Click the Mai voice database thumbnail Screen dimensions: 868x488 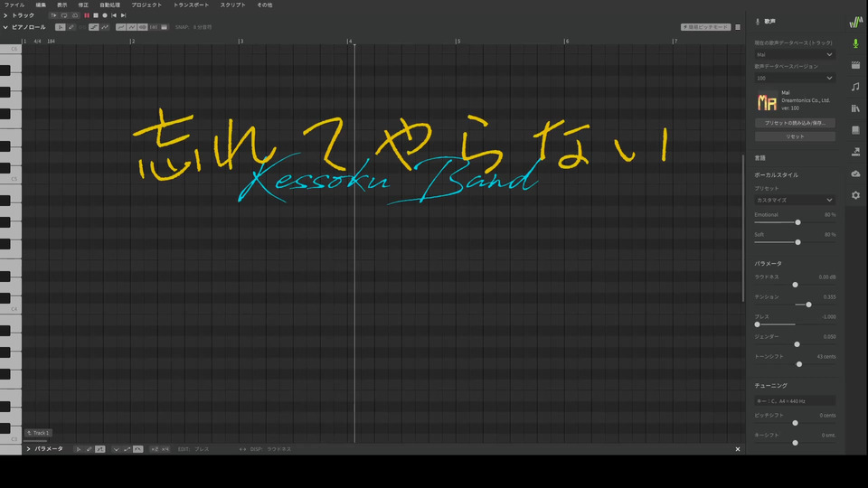click(x=767, y=101)
